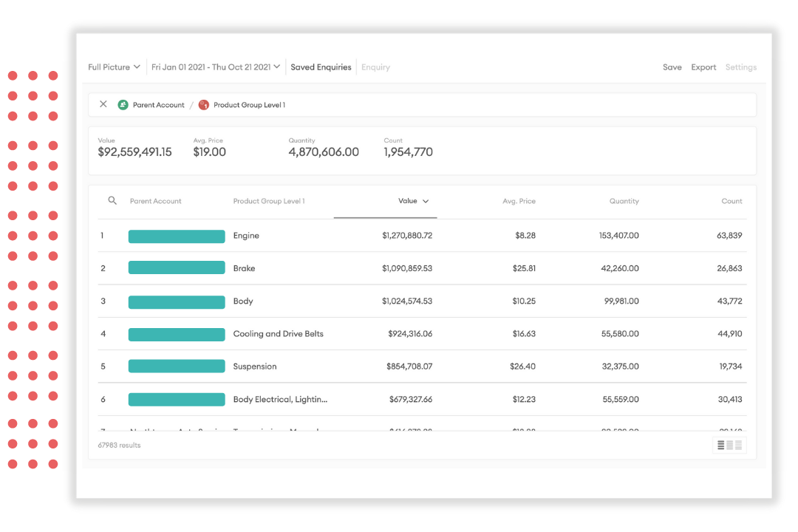The width and height of the screenshot is (798, 532).
Task: Toggle Value column sort arrow
Action: 426,201
